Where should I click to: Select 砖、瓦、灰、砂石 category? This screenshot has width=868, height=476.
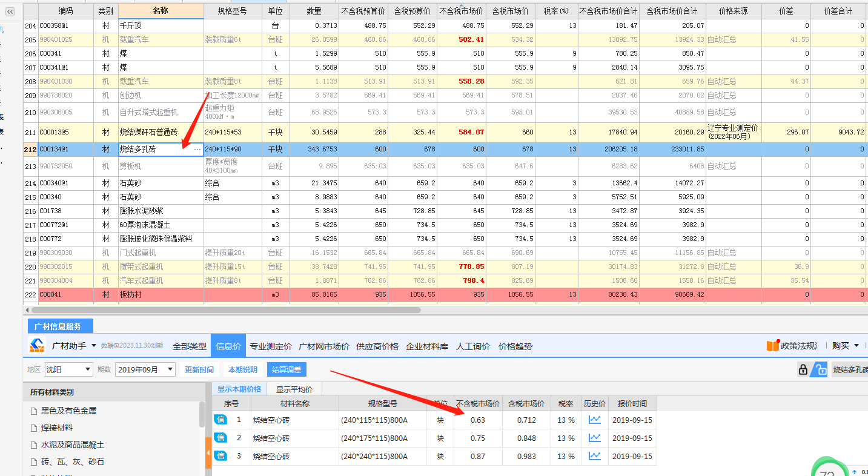pos(73,461)
